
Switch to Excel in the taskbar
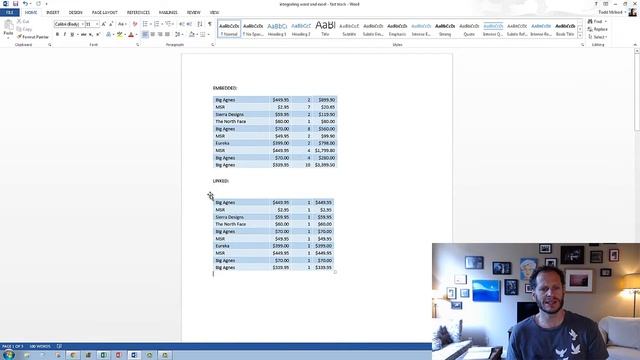pos(104,355)
